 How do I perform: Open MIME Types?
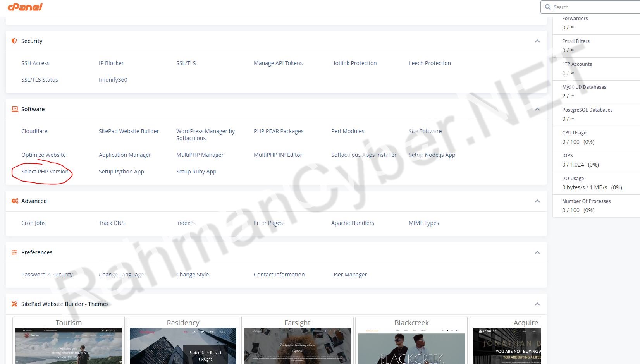point(424,223)
